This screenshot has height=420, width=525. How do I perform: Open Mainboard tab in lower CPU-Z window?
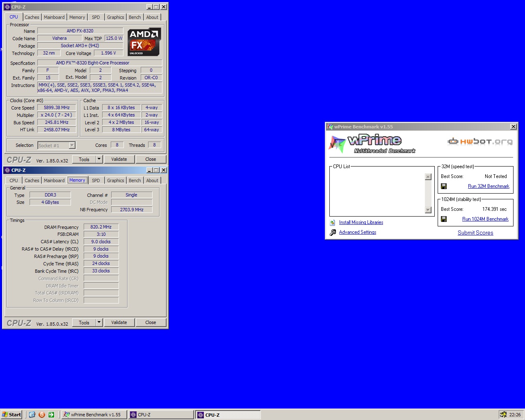pos(54,180)
